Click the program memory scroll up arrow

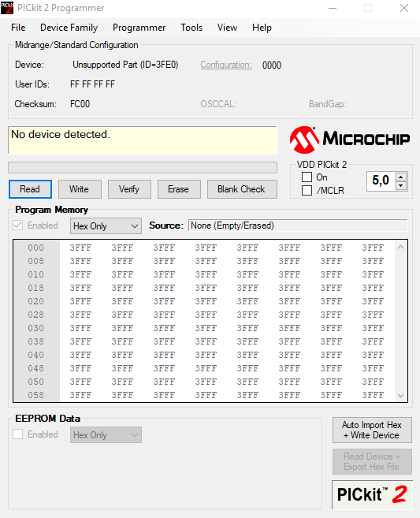401,247
